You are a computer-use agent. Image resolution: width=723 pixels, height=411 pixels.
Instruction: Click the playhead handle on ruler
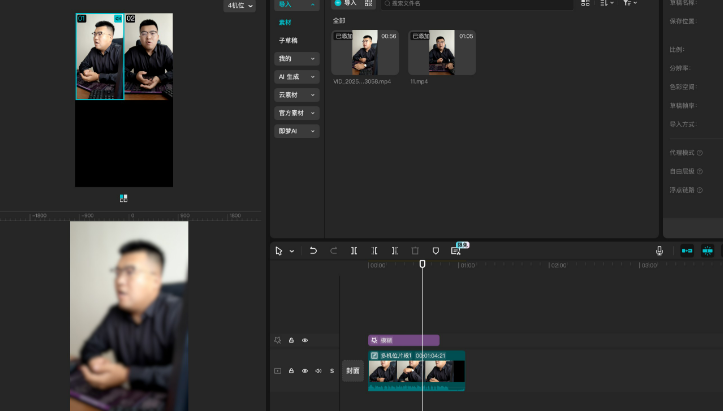point(422,264)
